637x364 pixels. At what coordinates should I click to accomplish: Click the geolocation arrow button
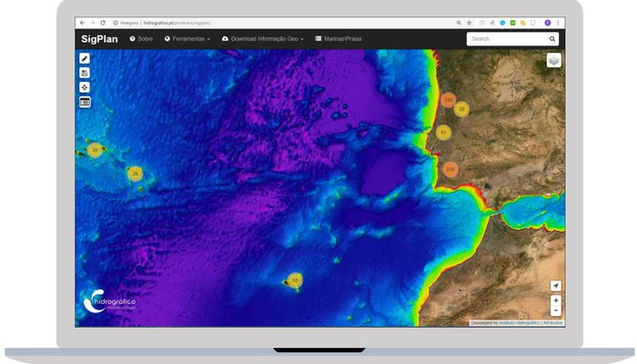556,286
